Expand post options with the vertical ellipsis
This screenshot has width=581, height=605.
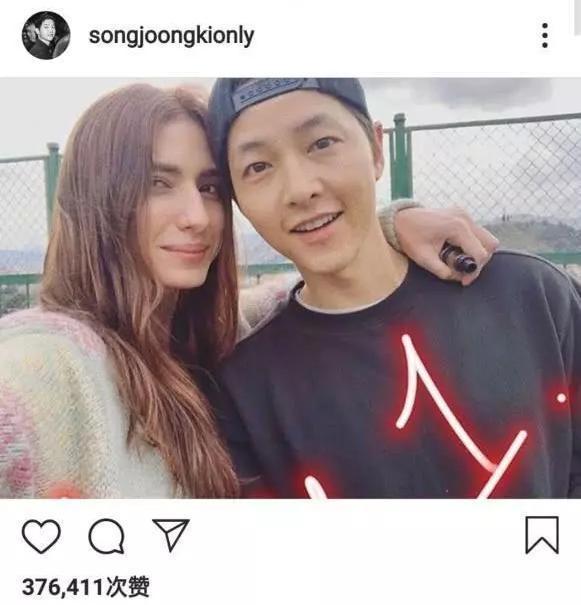[545, 35]
